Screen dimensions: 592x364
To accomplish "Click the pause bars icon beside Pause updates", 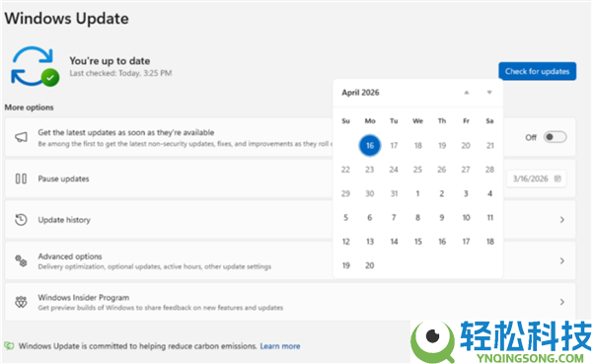I will tap(21, 179).
